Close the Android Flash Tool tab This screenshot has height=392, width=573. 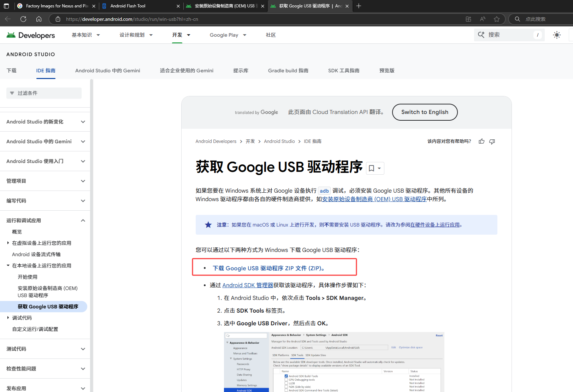[x=178, y=6]
